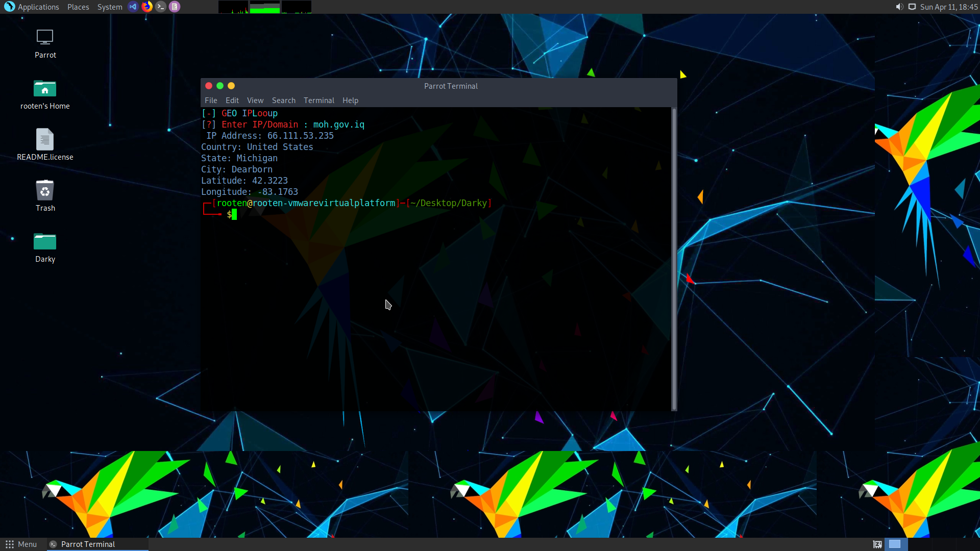
Task: Close the Parrot Terminal with red button
Action: click(x=209, y=86)
